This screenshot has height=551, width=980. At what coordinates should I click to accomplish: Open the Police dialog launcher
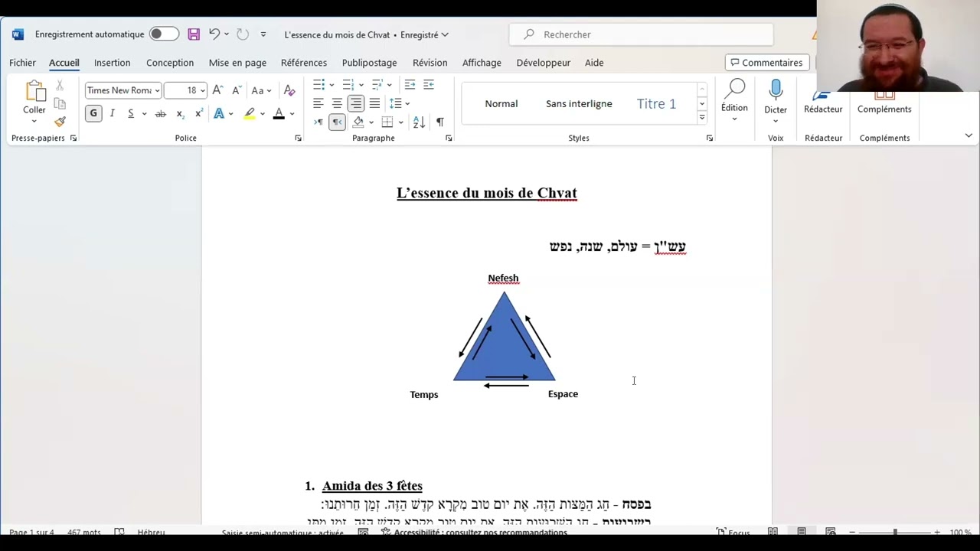click(298, 138)
